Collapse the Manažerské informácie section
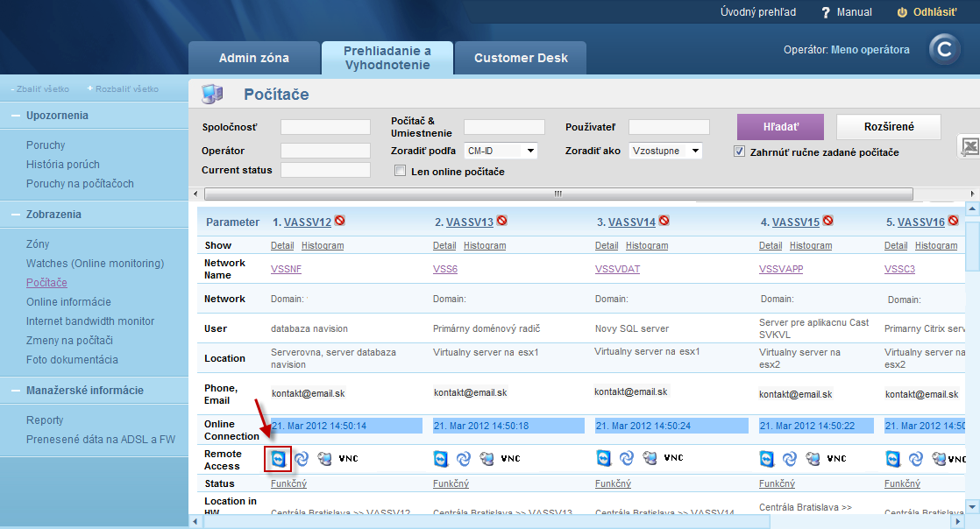This screenshot has height=529, width=980. (x=16, y=391)
